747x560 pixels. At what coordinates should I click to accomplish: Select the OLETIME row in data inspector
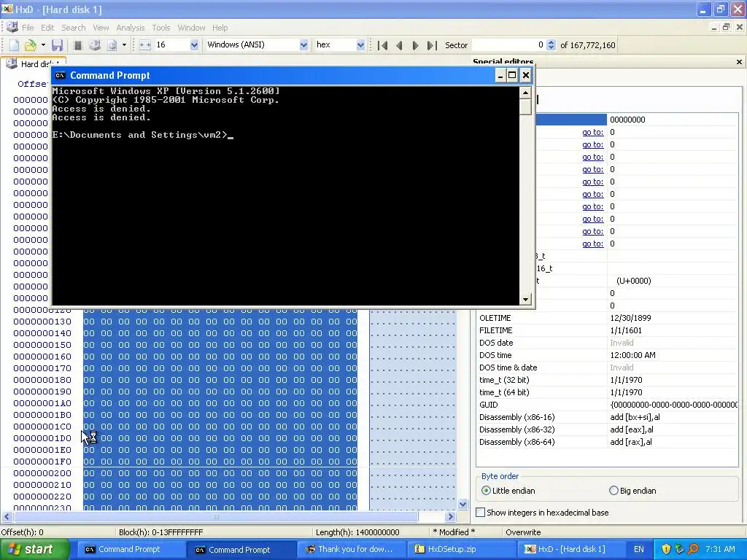point(608,318)
